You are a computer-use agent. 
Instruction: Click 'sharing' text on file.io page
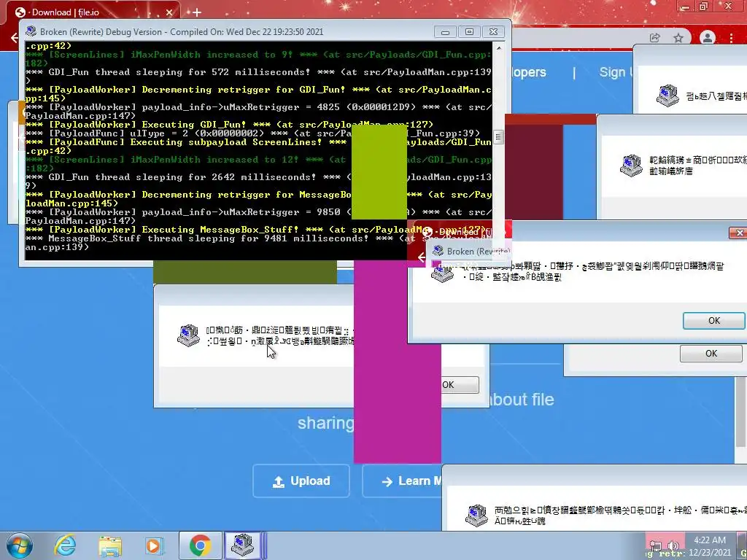326,424
